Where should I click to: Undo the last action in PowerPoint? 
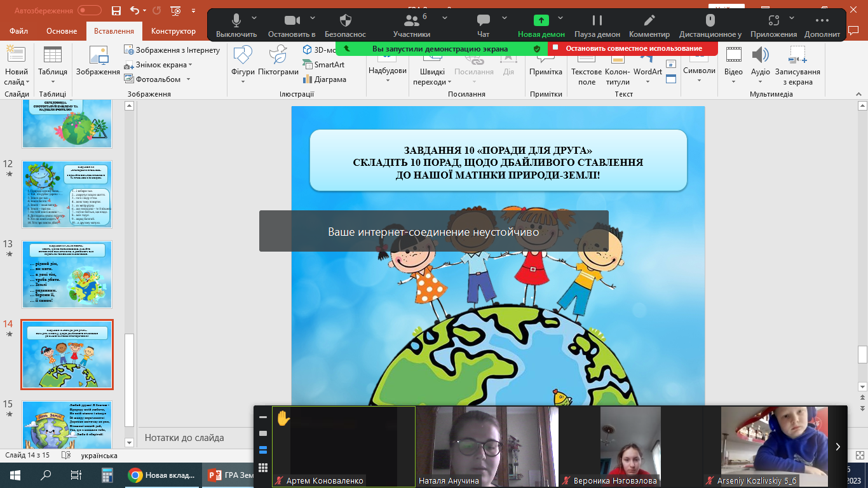tap(134, 11)
